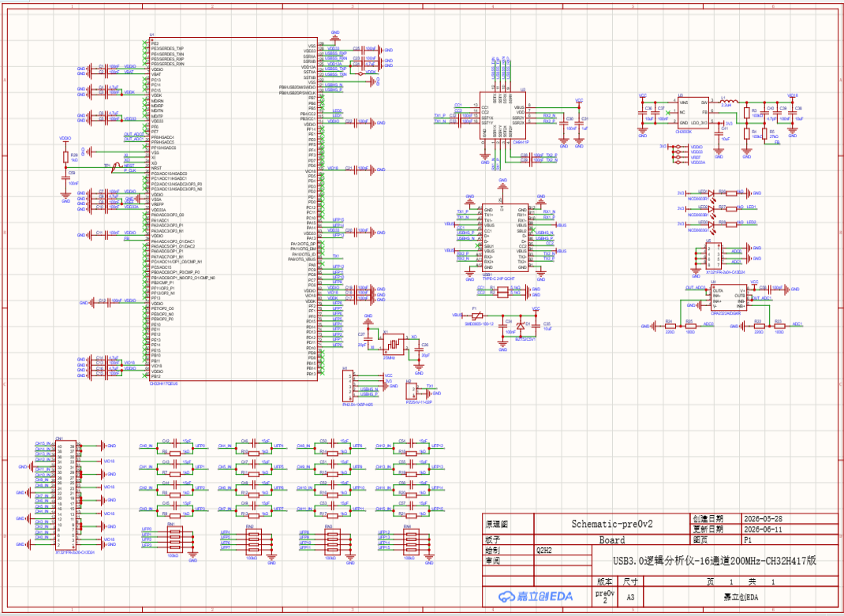844x616 pixels.
Task: Select the U5 2x04 header symbol
Action: (x=713, y=256)
